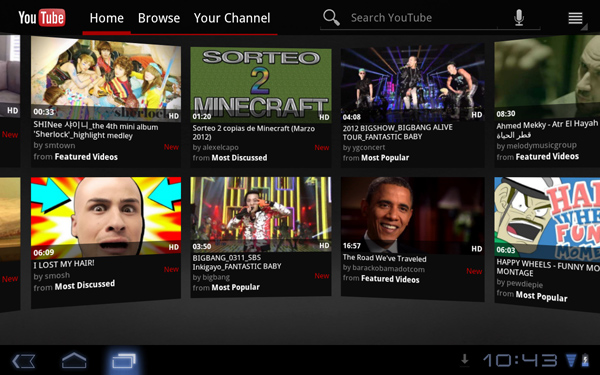This screenshot has width=600, height=375.
Task: Switch to the Browse tab
Action: [159, 18]
